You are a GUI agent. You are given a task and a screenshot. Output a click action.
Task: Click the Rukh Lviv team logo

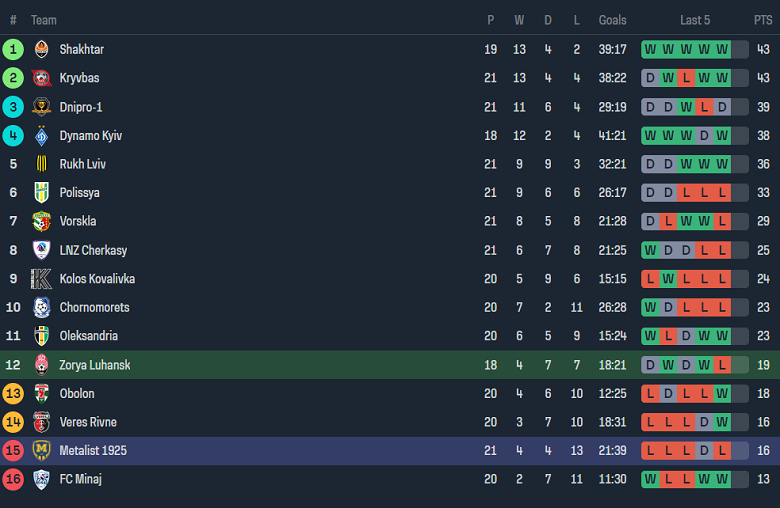tap(41, 164)
